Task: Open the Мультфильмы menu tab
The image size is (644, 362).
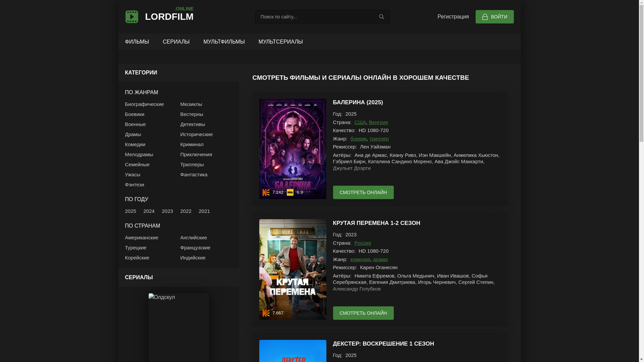Action: [224, 42]
